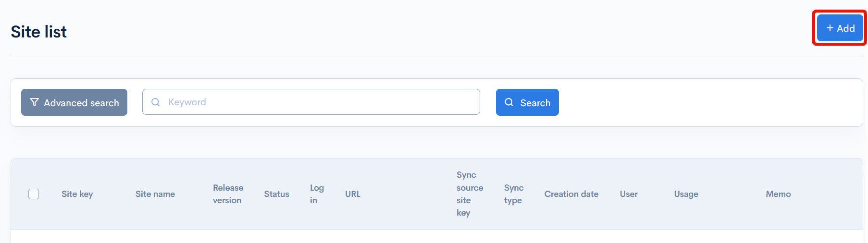The height and width of the screenshot is (243, 868).
Task: Select the Memo column header
Action: [778, 194]
